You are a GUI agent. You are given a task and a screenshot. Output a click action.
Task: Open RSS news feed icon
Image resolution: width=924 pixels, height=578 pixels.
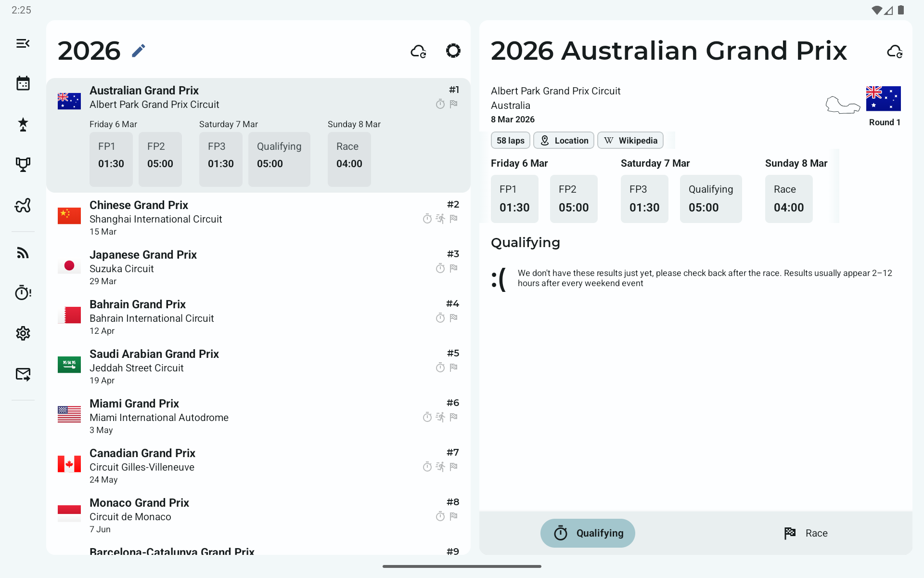pos(23,253)
